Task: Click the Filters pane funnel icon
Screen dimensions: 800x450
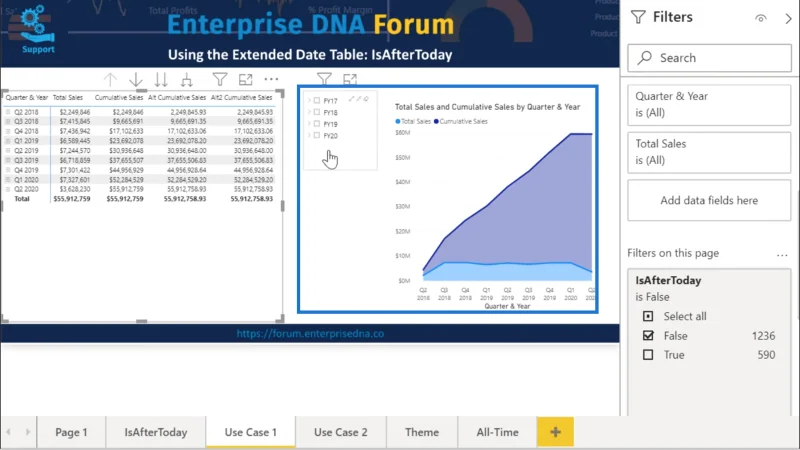Action: pyautogui.click(x=638, y=17)
